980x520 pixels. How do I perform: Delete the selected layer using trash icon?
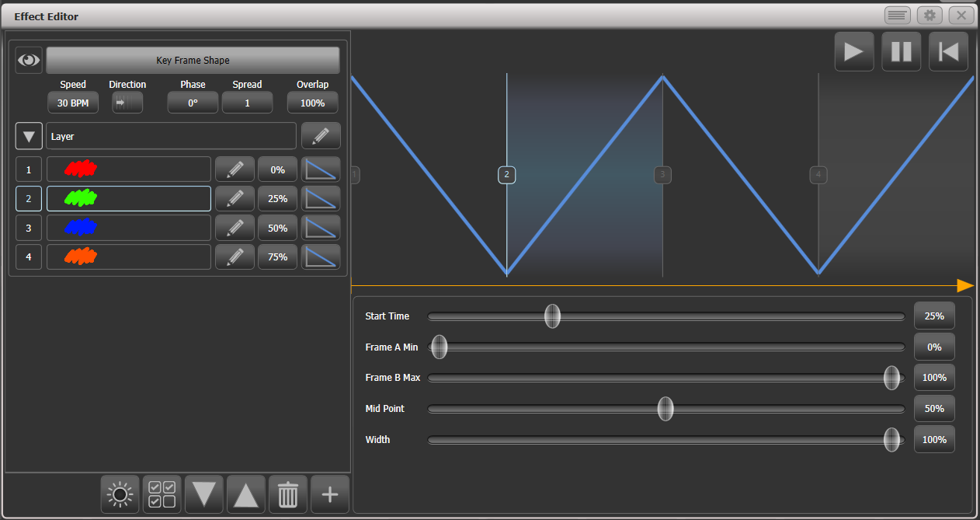287,494
